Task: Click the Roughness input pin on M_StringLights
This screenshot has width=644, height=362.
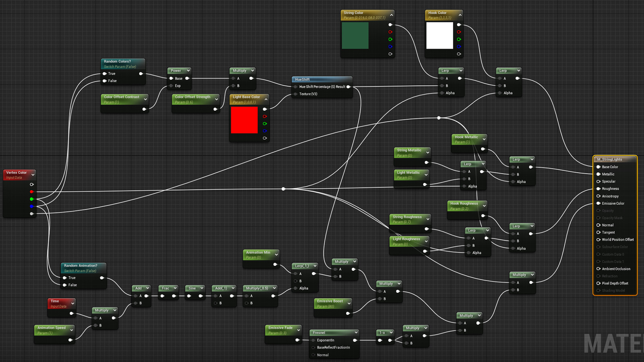Action: tap(599, 189)
